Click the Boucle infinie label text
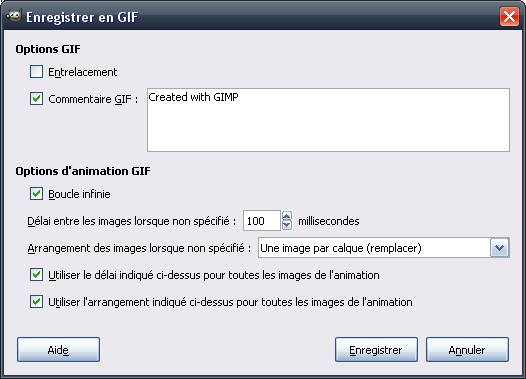Screen dimensions: 526x379 point(79,194)
